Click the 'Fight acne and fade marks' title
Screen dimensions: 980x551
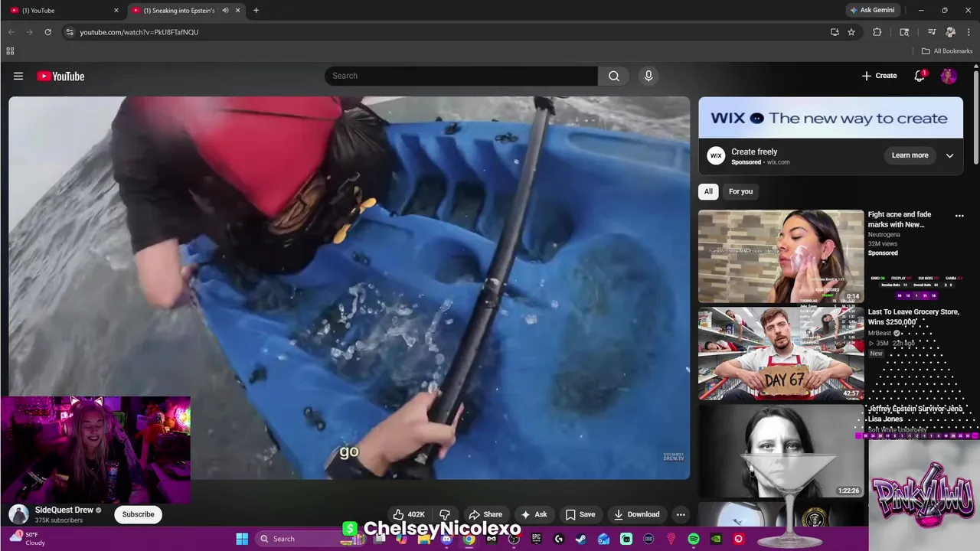pos(900,220)
